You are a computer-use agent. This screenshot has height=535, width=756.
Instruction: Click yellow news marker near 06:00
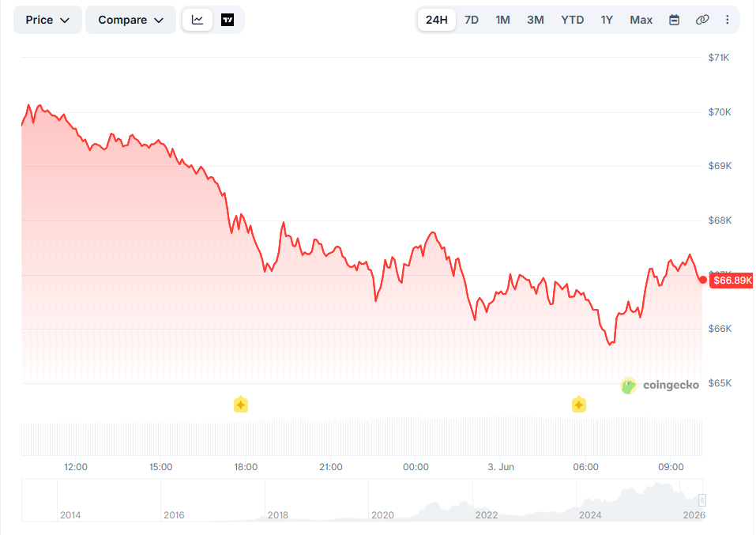tap(579, 405)
